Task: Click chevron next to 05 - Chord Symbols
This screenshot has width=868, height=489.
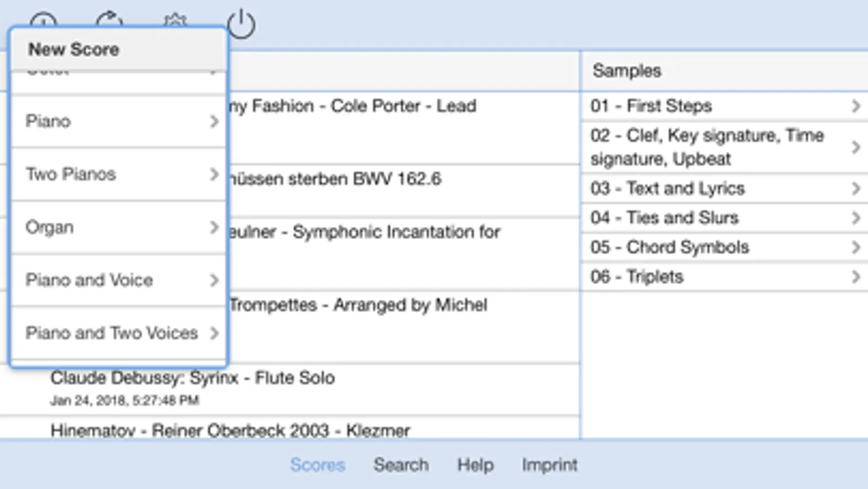Action: click(856, 247)
